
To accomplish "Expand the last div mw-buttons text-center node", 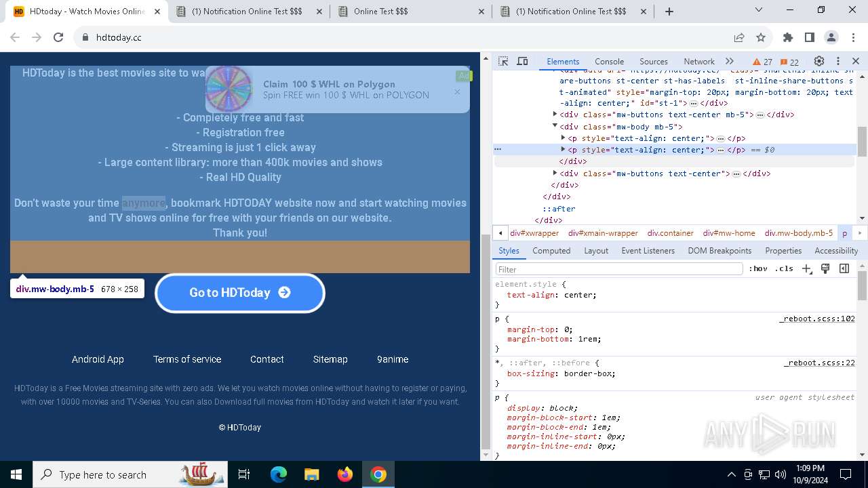I will (555, 174).
